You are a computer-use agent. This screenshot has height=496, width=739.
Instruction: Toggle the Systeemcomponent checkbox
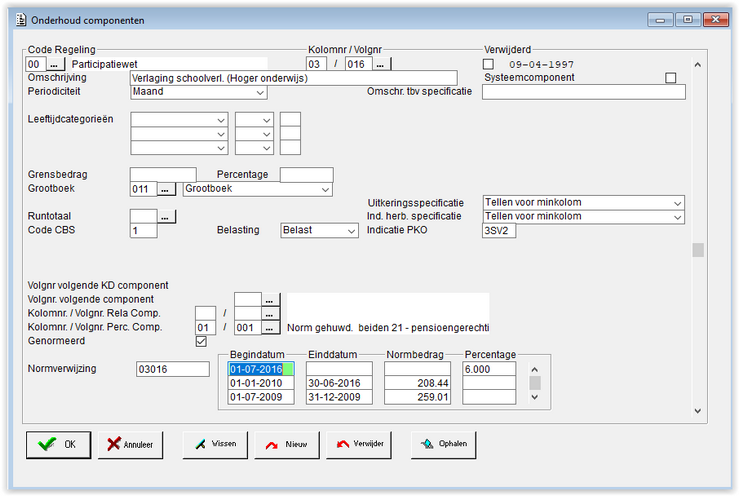tap(671, 77)
